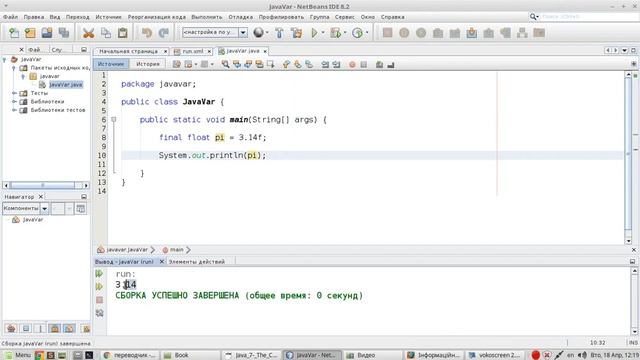640x360 pixels.
Task: Click the Undo arrow icon
Action: pos(147,33)
